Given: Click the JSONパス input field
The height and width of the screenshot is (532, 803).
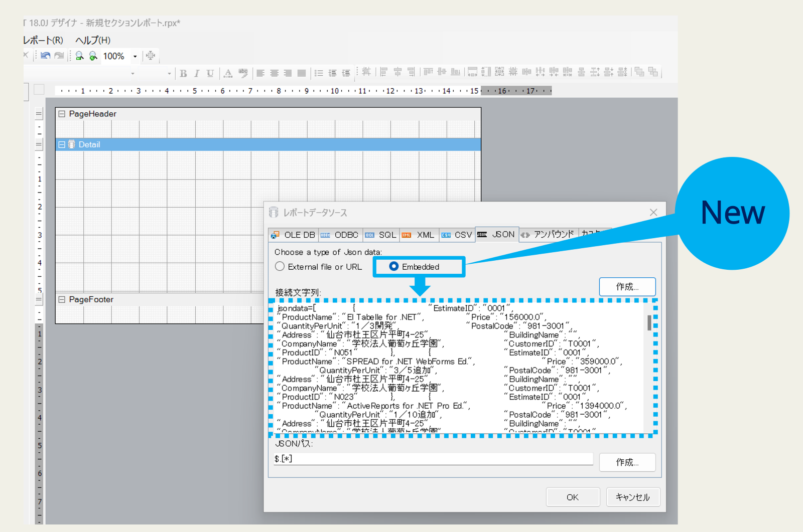Looking at the screenshot, I should click(x=433, y=459).
